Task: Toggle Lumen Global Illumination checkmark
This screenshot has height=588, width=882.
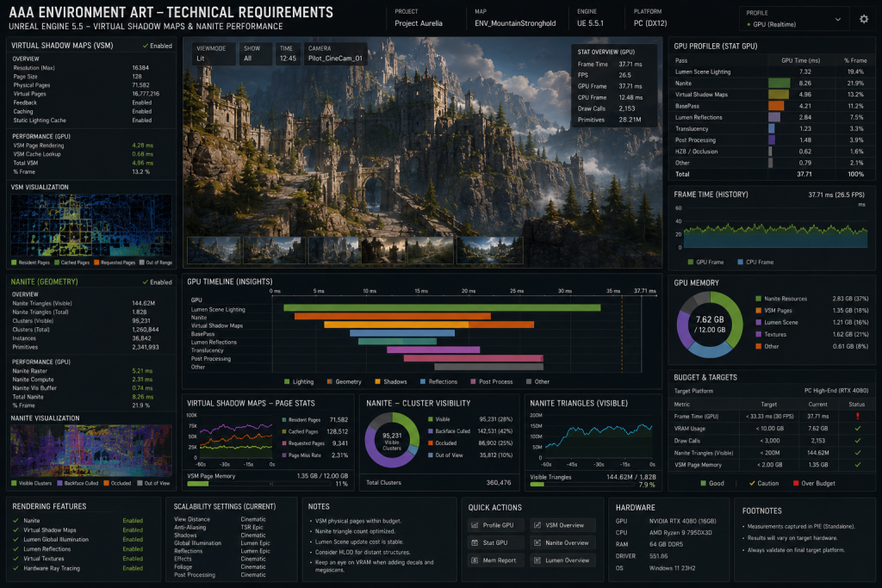Action: pos(16,540)
